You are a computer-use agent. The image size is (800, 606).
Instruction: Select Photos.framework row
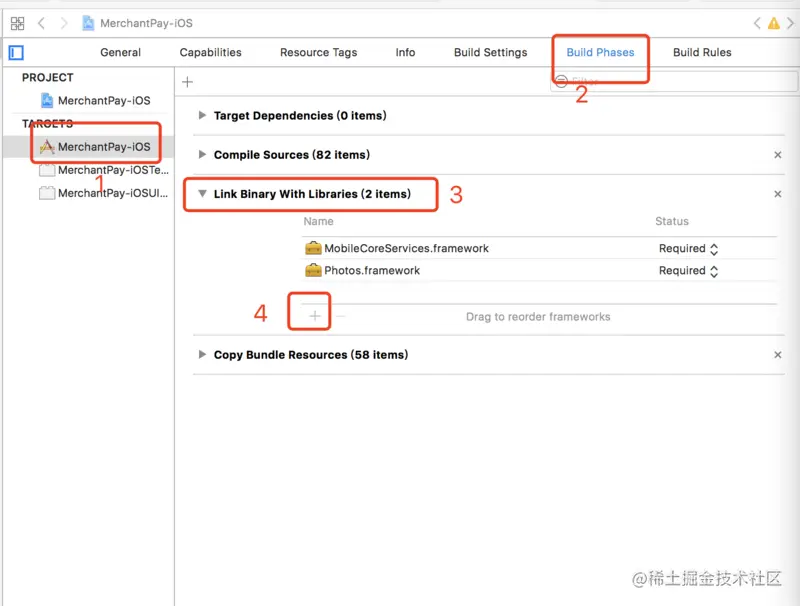[539, 270]
